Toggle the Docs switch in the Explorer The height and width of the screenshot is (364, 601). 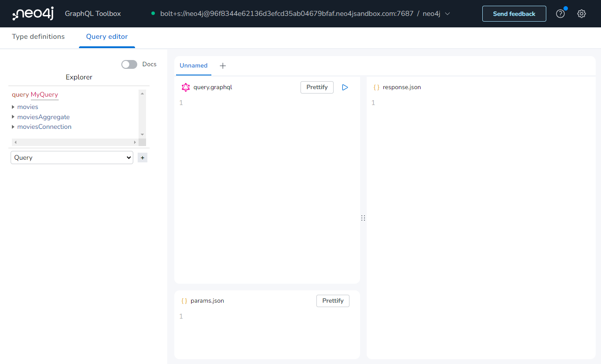(x=129, y=64)
